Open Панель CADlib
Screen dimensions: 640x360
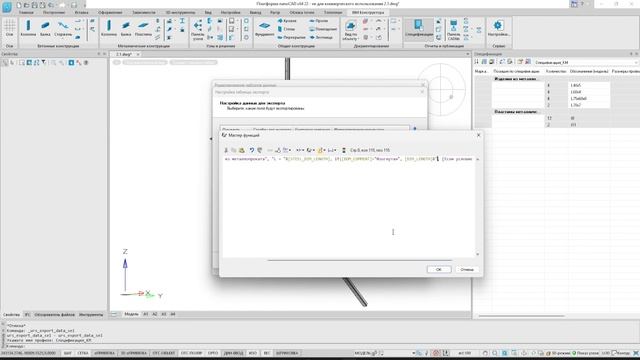click(x=453, y=30)
